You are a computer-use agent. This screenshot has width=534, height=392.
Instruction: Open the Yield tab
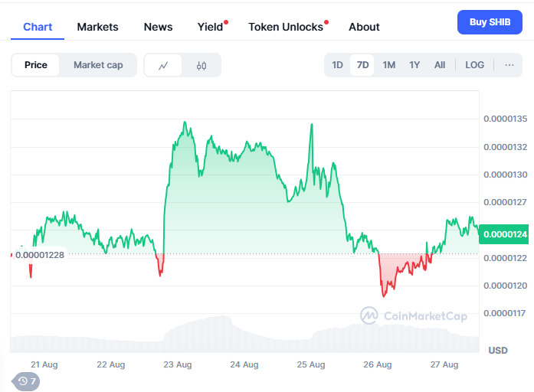(210, 27)
